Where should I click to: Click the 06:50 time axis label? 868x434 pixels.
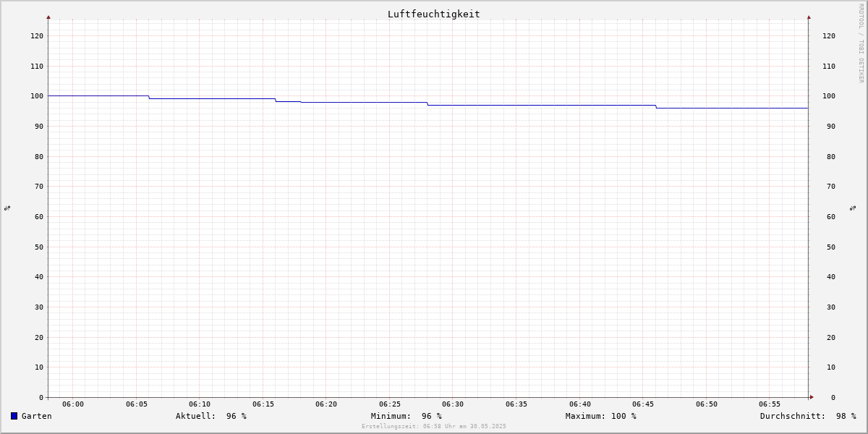coord(707,404)
